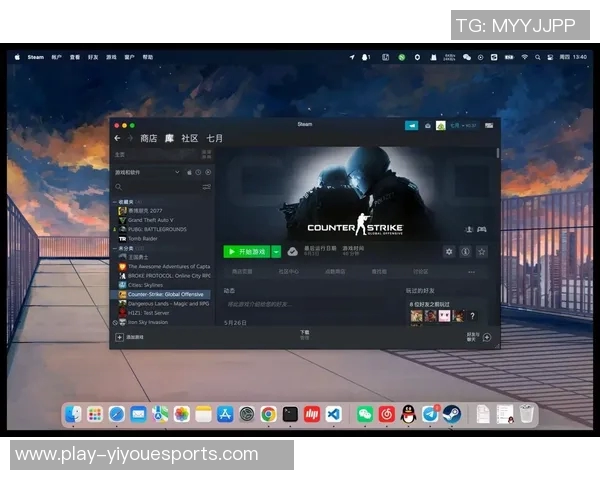The height and width of the screenshot is (480, 600).
Task: Add game to favorites with star icon
Action: [x=481, y=252]
